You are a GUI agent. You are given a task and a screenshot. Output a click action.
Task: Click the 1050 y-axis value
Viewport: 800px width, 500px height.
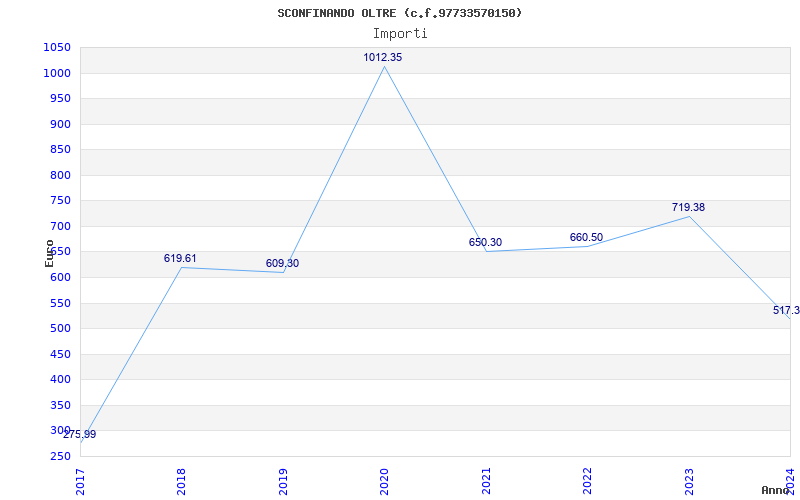[57, 48]
